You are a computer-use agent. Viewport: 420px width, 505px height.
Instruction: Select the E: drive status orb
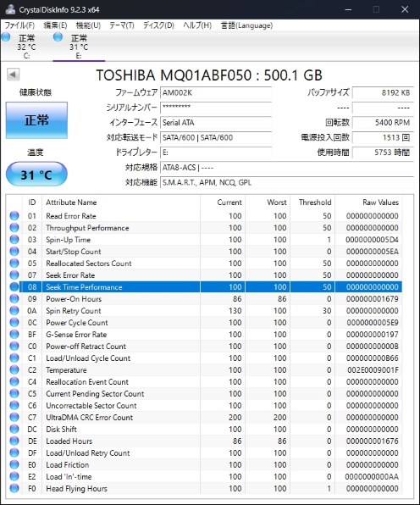[58, 37]
